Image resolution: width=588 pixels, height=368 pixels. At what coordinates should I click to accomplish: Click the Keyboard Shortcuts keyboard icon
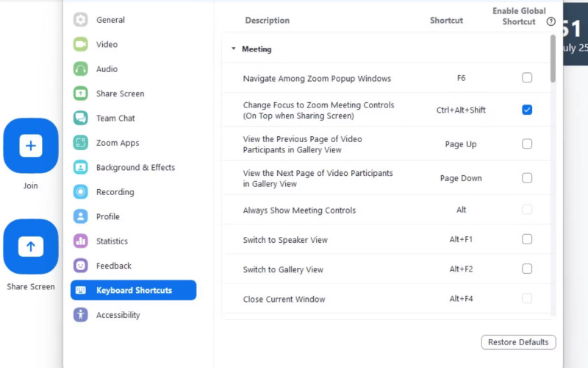(x=81, y=290)
